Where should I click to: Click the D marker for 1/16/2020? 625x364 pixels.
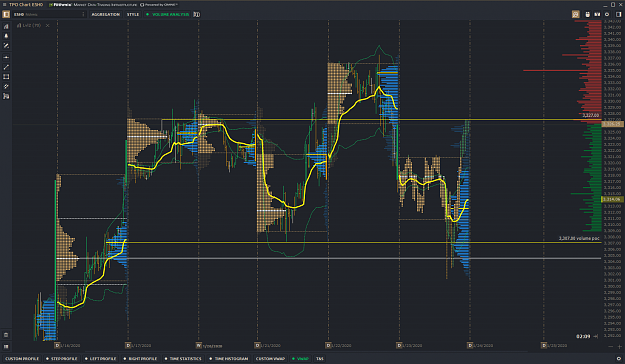point(57,345)
